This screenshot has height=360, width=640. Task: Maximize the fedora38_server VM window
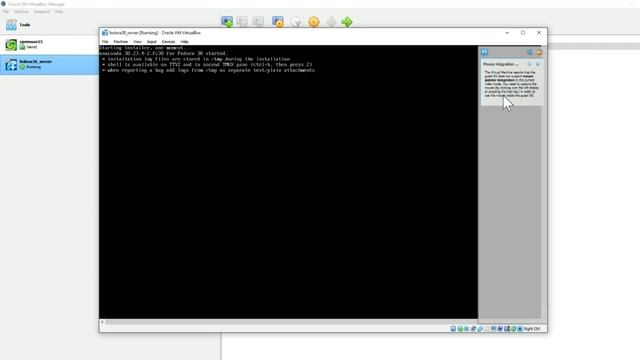[x=523, y=33]
